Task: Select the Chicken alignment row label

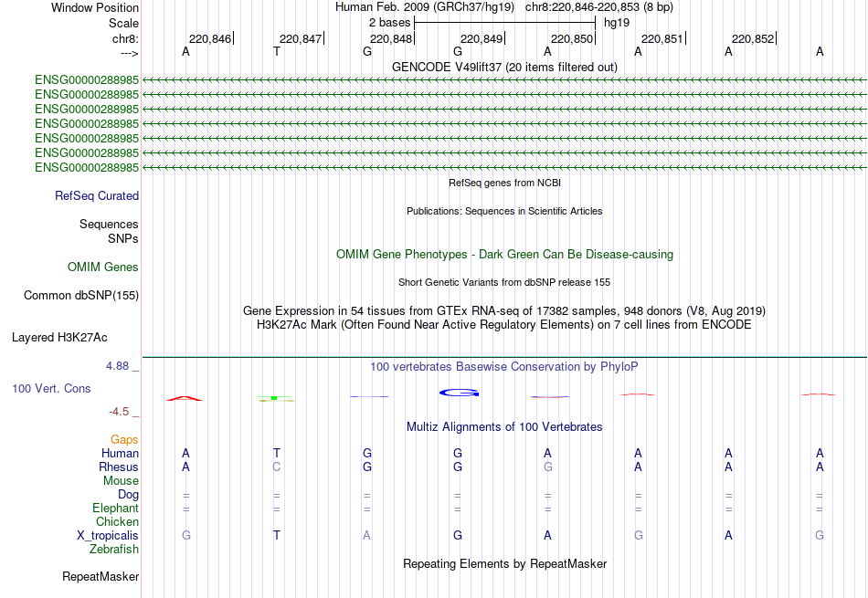Action: 117,521
